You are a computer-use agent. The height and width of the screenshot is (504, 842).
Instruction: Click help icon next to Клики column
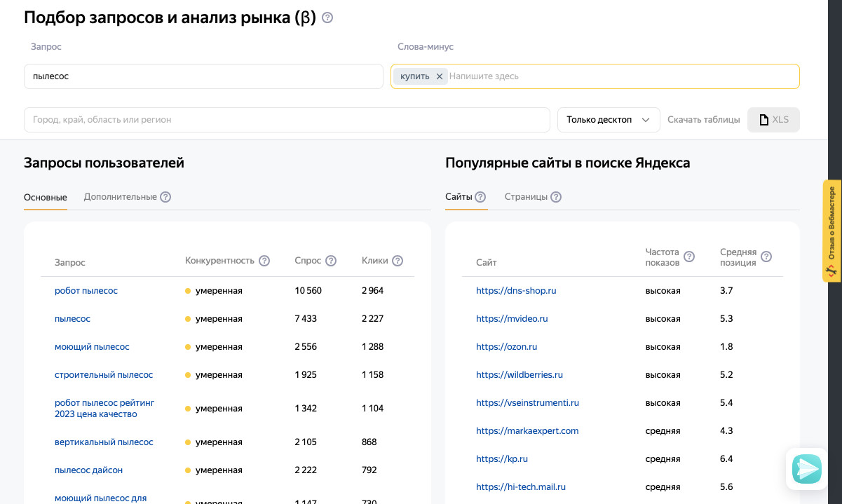pos(398,261)
